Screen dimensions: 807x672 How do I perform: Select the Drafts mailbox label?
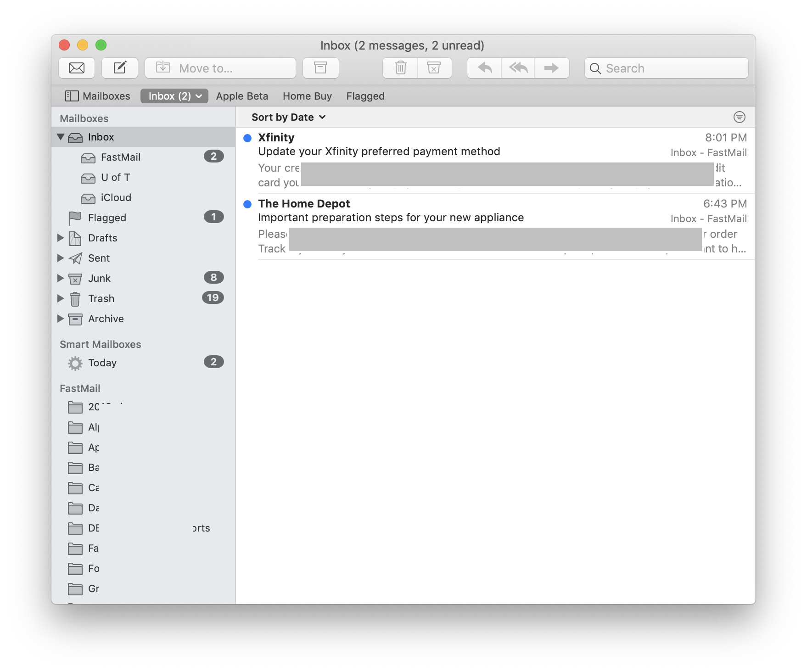[x=103, y=238]
